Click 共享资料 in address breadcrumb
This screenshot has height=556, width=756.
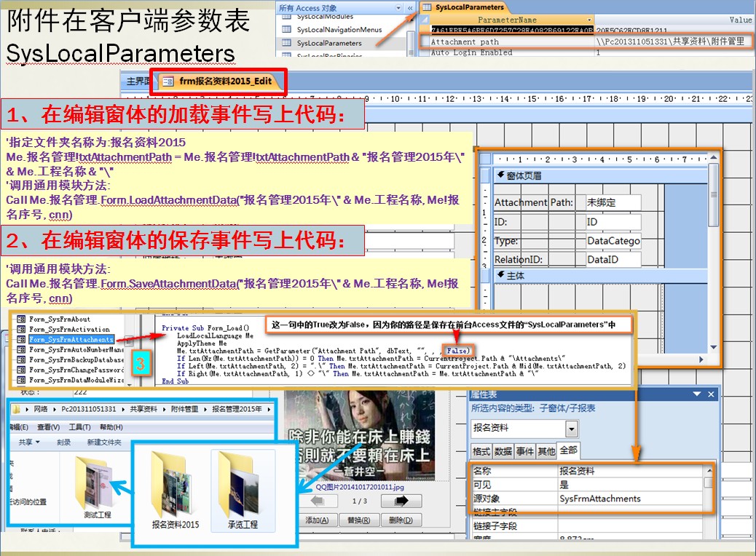coord(143,409)
